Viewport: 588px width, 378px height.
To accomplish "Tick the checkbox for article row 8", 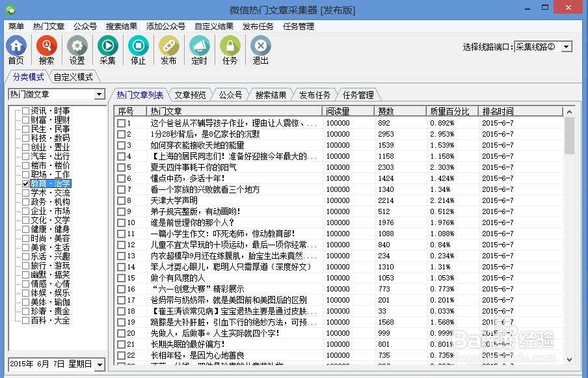I will 121,200.
